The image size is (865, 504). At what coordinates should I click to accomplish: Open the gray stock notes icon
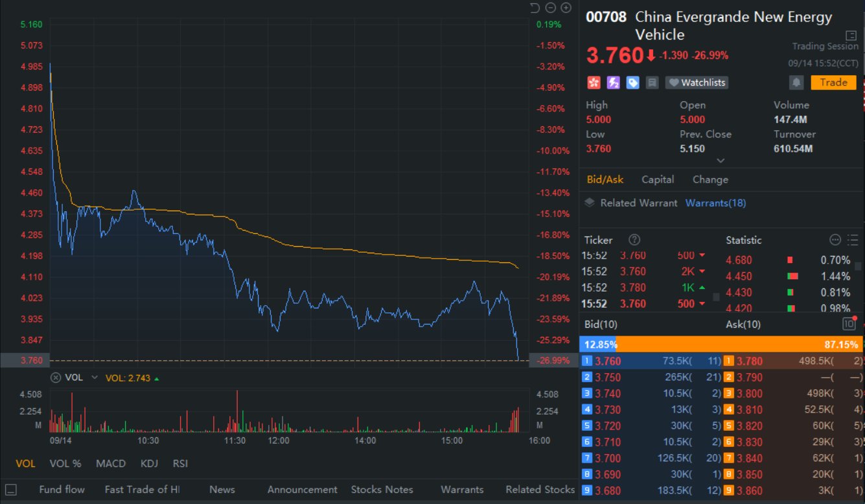[652, 82]
